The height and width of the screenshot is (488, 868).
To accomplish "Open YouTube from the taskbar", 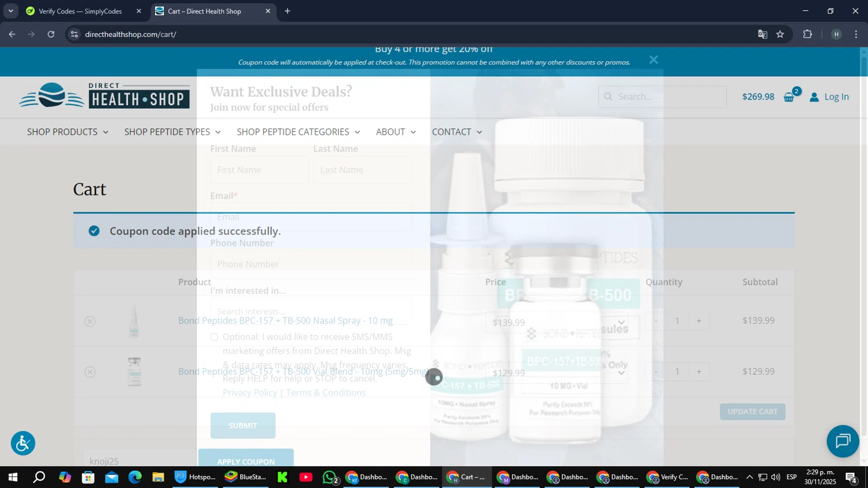I will [x=306, y=477].
